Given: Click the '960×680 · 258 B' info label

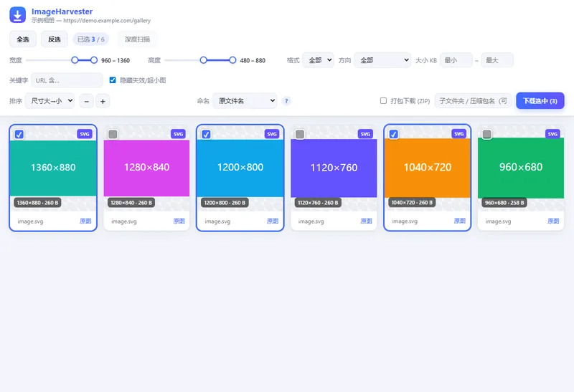Looking at the screenshot, I should (x=504, y=203).
